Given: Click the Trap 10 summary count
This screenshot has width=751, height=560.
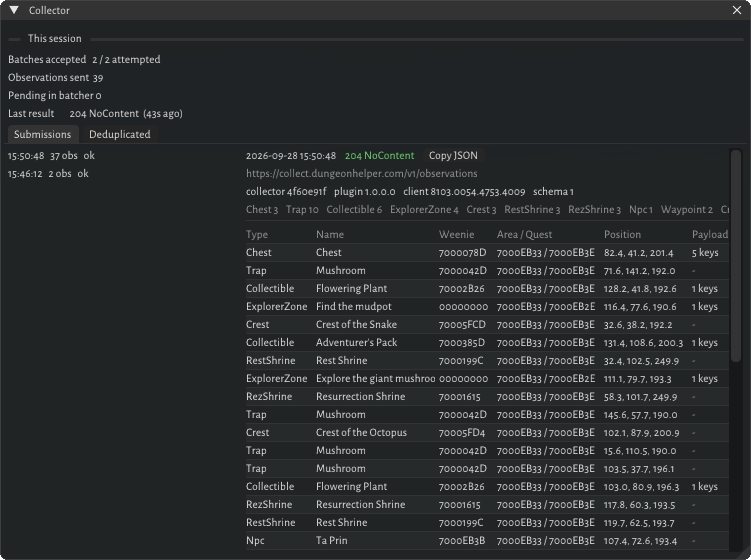Looking at the screenshot, I should (302, 210).
